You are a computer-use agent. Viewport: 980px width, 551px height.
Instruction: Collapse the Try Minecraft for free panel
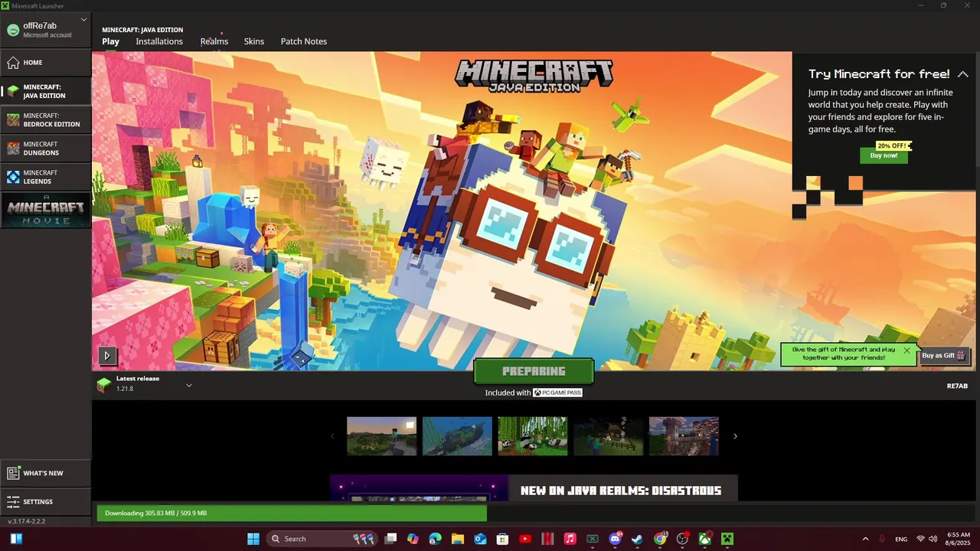[962, 74]
